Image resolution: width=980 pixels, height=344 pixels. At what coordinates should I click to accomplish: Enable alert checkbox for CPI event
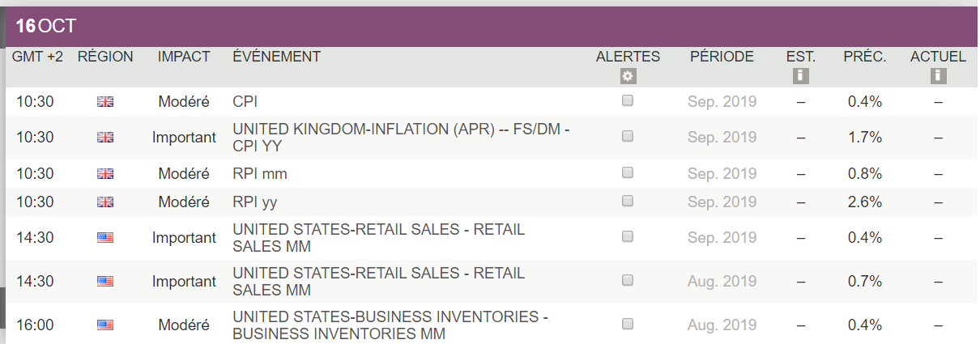628,101
